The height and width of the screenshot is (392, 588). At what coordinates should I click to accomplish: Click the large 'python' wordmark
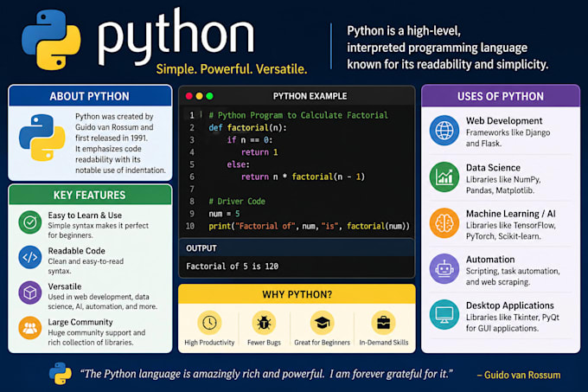click(176, 37)
